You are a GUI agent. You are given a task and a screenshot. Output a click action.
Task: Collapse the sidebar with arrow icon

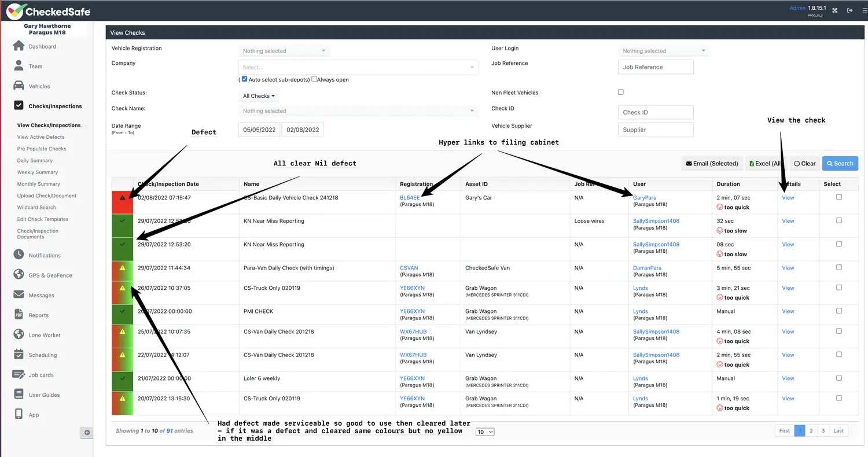point(86,432)
